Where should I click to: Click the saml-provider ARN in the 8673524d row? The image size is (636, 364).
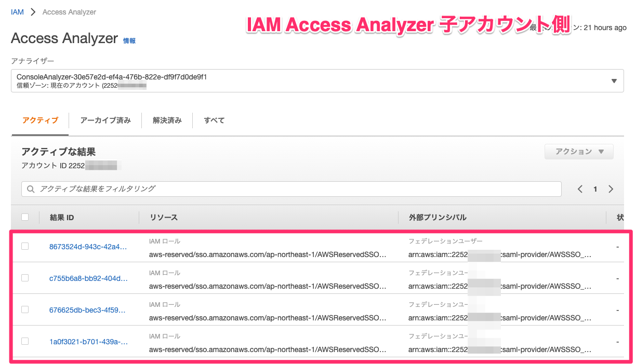coord(500,254)
